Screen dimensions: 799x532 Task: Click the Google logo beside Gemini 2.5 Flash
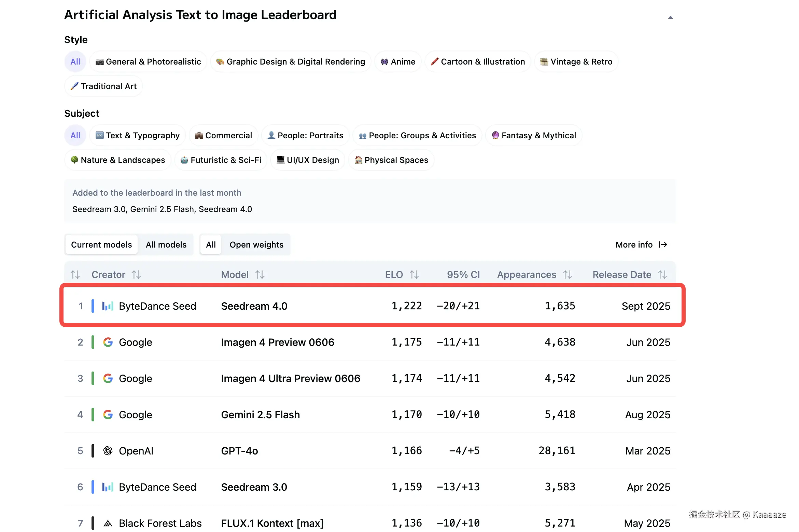[108, 415]
